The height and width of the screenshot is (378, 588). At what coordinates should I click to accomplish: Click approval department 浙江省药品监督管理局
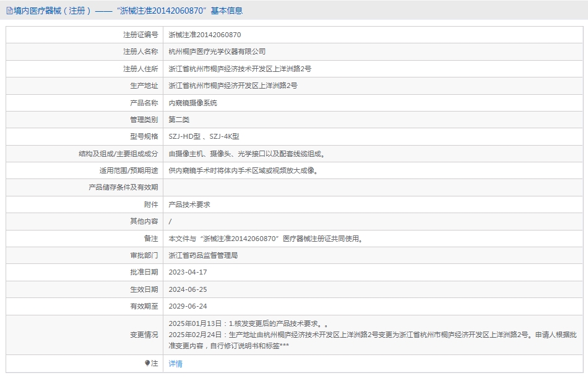(x=204, y=255)
